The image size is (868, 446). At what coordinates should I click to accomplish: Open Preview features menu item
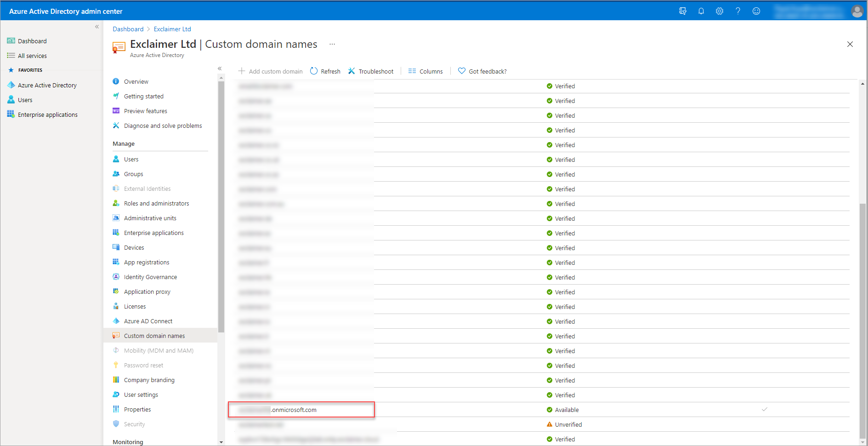(x=145, y=111)
